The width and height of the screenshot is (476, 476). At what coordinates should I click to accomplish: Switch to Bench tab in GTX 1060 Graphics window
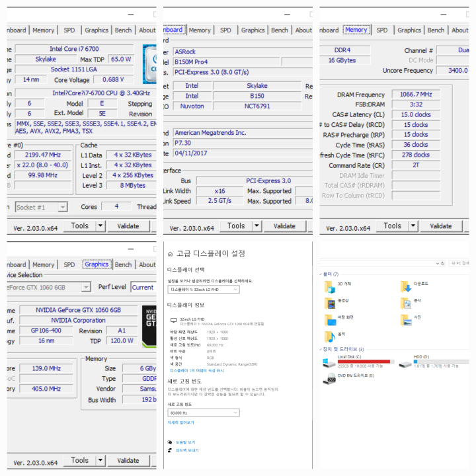[x=123, y=264]
